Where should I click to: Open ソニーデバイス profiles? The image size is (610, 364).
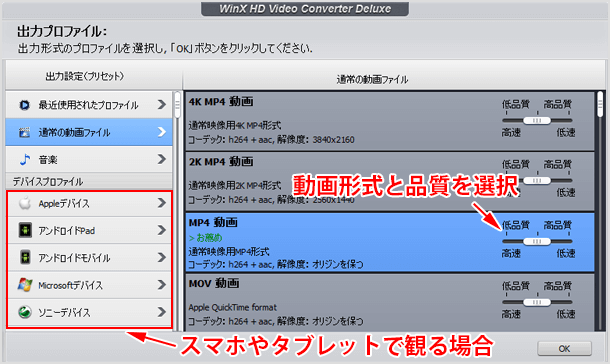[89, 312]
